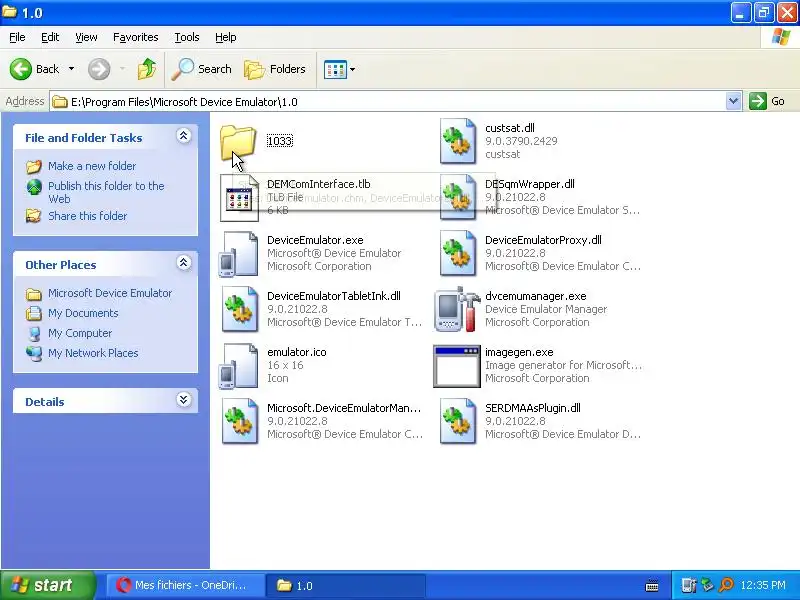Go back with the Back arrow

pos(35,69)
